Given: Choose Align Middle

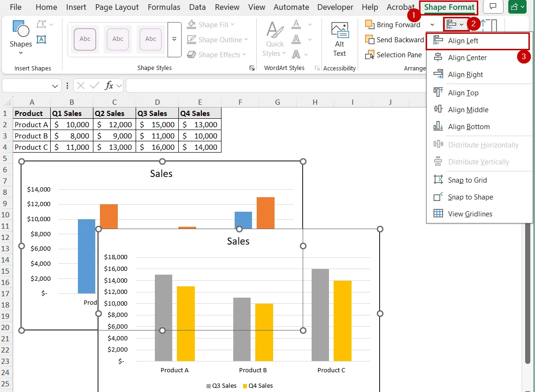Looking at the screenshot, I should 479,109.
